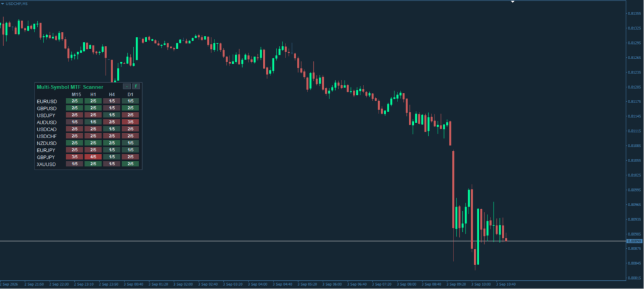Image resolution: width=644 pixels, height=289 pixels.
Task: Click EURUSD H4 signal cell
Action: click(112, 101)
